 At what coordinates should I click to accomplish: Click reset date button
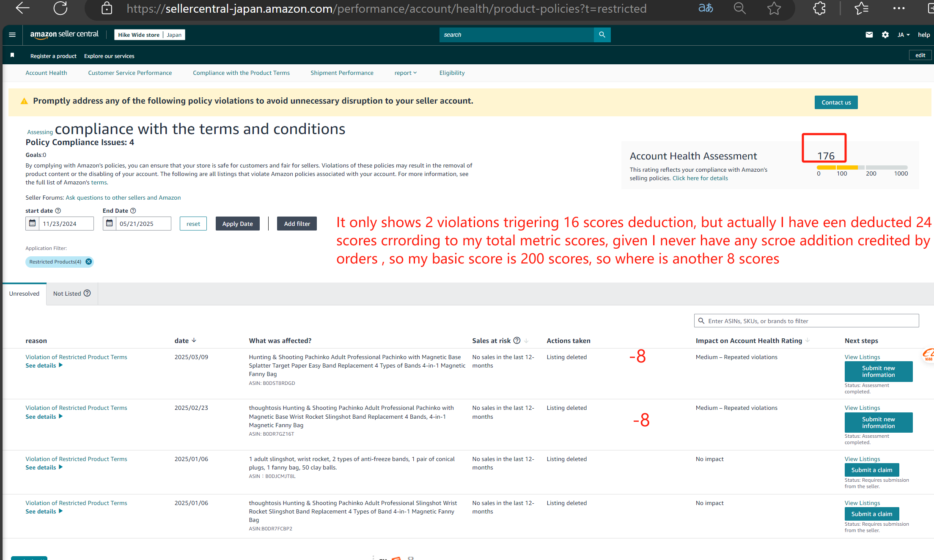click(193, 224)
